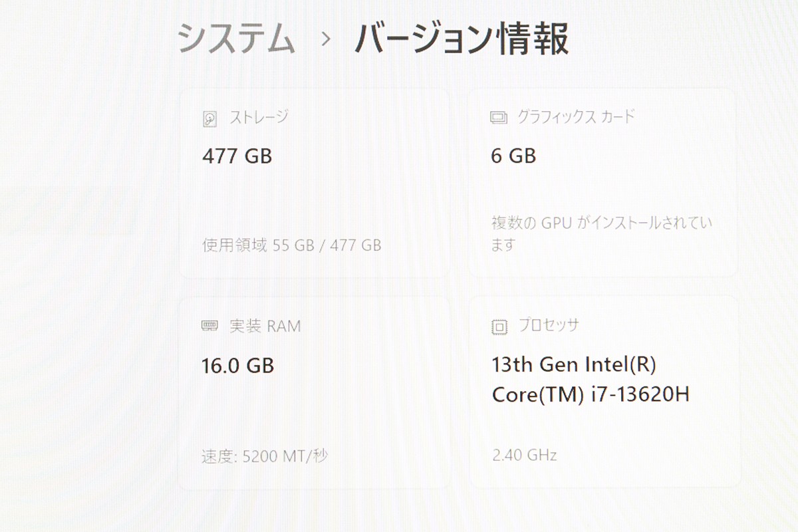The height and width of the screenshot is (532, 798).
Task: Click the installed RAM memory icon
Action: (209, 327)
